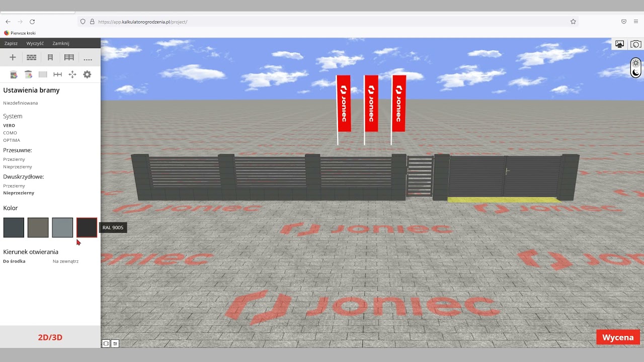
Task: Open the four-dots more tools icon
Action: [88, 59]
